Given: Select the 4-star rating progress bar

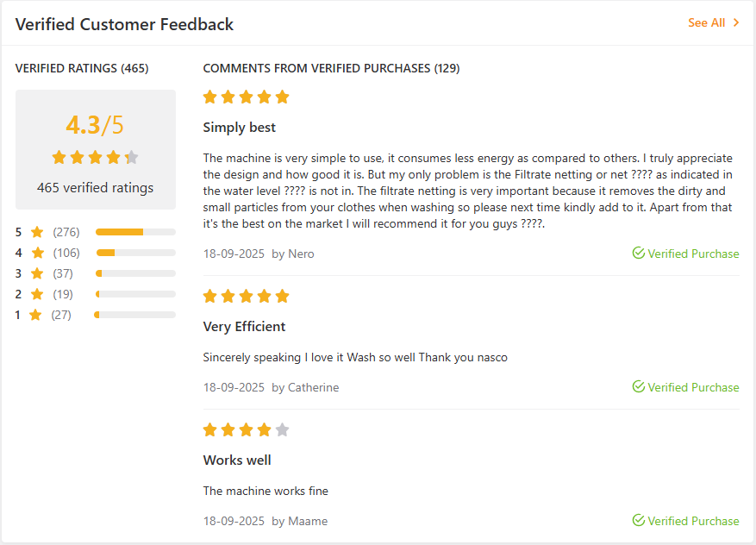Looking at the screenshot, I should click(x=135, y=253).
